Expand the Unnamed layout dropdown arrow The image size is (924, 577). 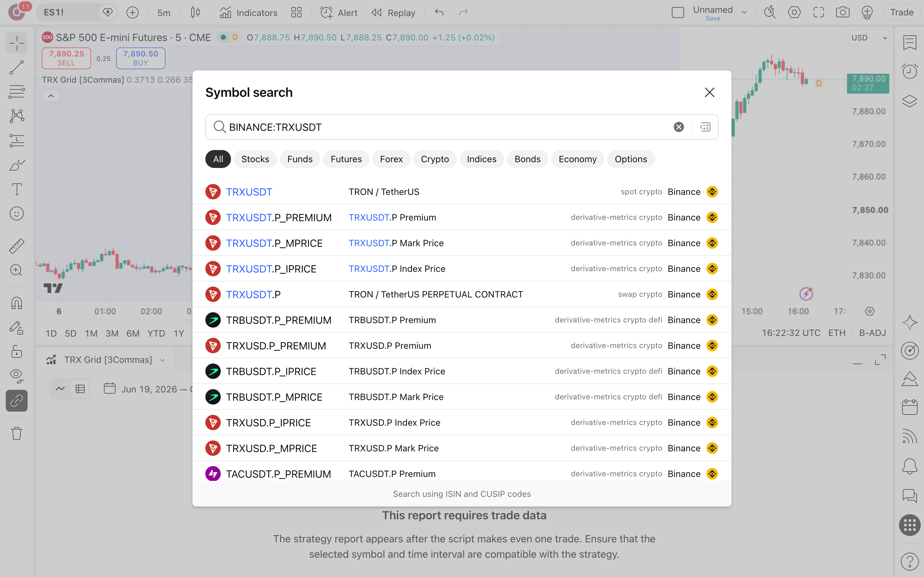(x=744, y=13)
